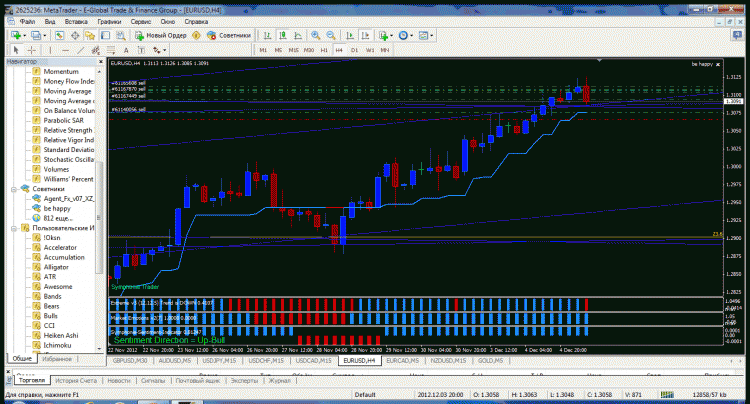
Task: Switch timeframe to D1
Action: point(354,50)
